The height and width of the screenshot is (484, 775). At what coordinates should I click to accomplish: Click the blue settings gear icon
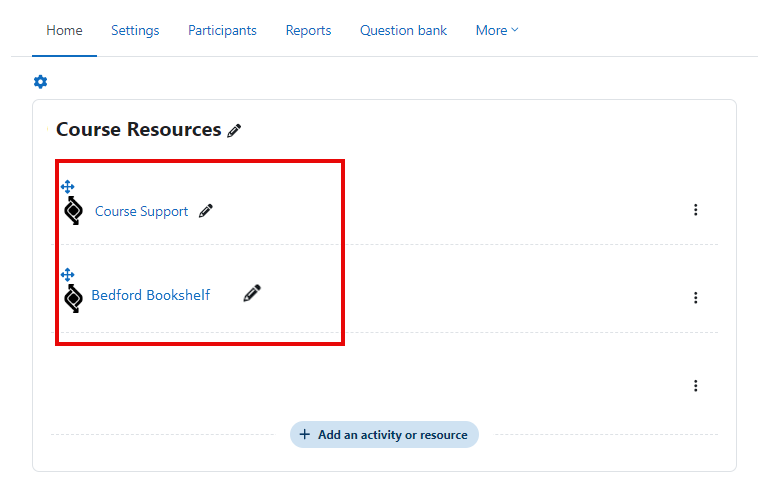coord(41,82)
